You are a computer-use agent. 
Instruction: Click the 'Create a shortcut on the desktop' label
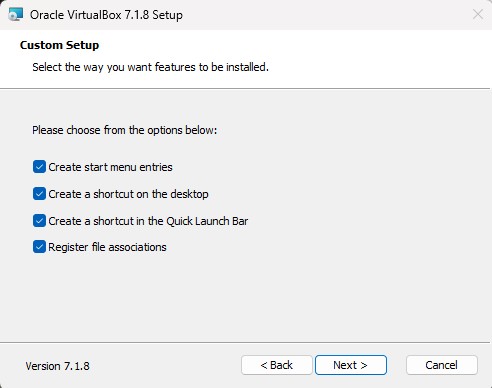(x=128, y=194)
